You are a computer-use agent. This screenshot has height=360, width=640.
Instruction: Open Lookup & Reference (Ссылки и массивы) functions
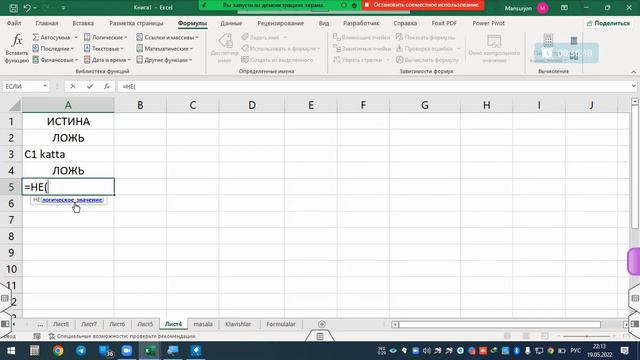[167, 37]
